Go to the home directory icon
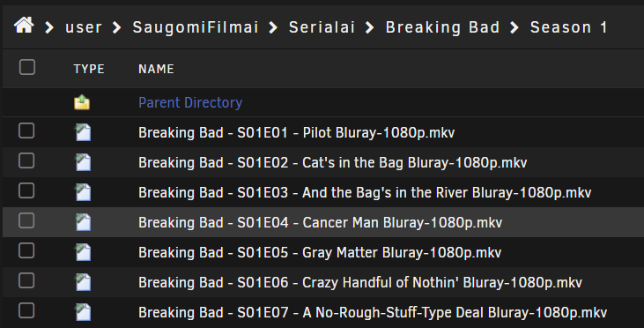Screen dimensions: 644x328 (x=24, y=26)
